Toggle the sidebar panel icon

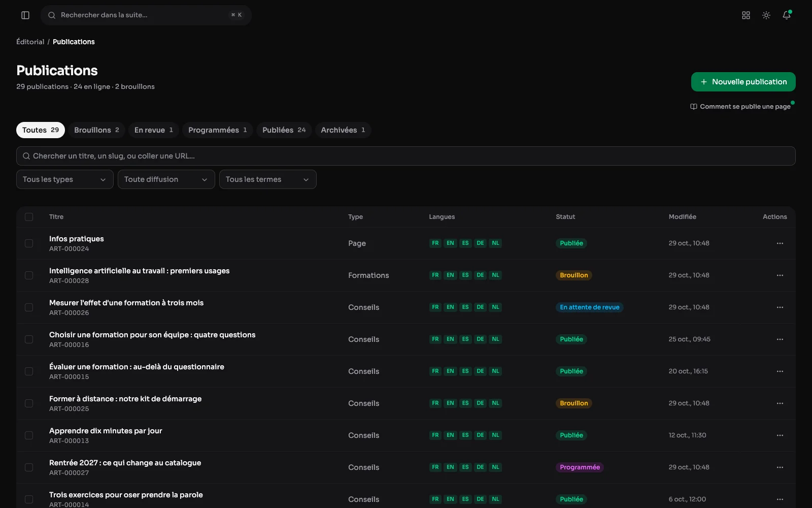pyautogui.click(x=25, y=15)
